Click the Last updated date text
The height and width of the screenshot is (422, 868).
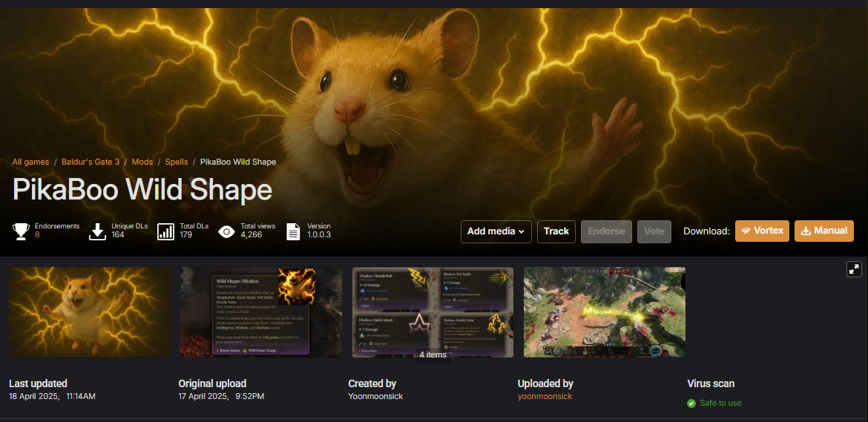tap(53, 396)
